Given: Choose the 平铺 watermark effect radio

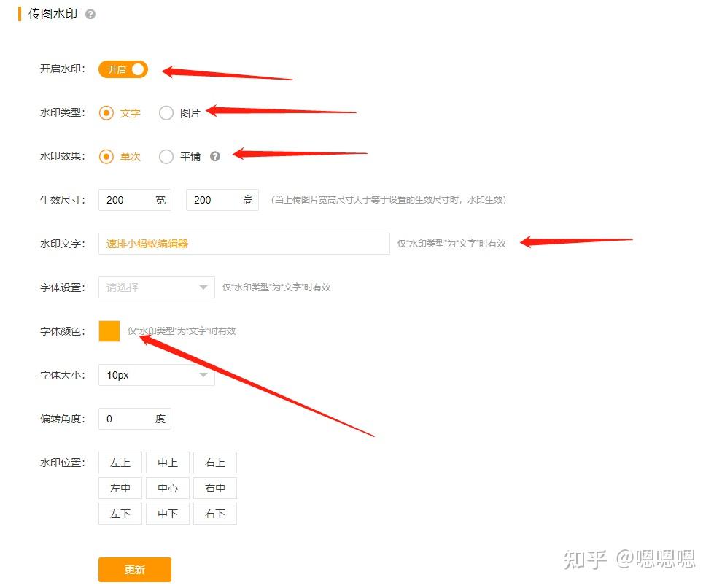Looking at the screenshot, I should (x=166, y=156).
